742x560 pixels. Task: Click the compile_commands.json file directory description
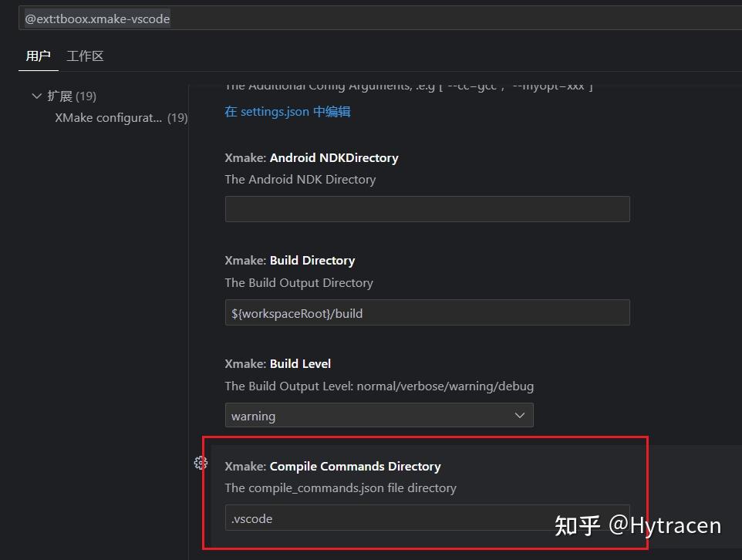click(x=340, y=488)
